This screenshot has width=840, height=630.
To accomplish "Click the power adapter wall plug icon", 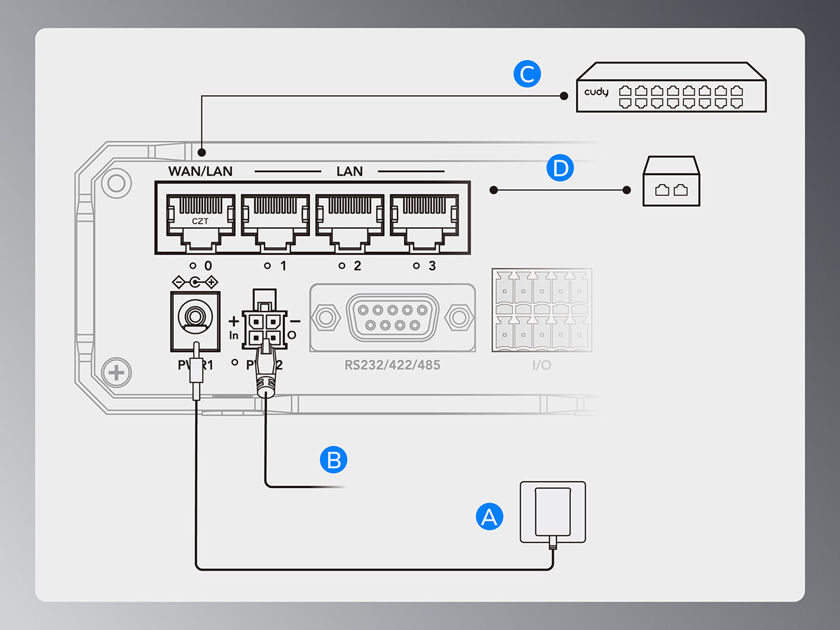I will [x=552, y=512].
